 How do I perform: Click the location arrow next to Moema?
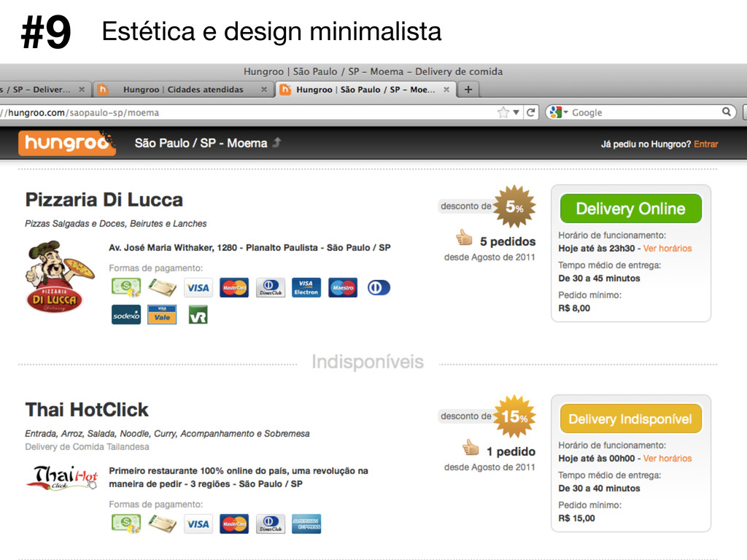point(276,142)
